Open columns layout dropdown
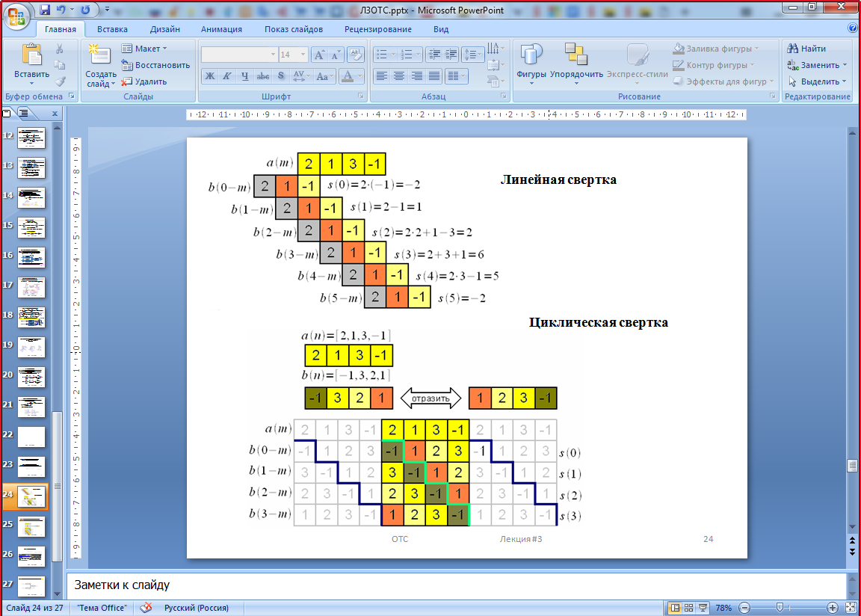Screen dimensions: 861x616 pyautogui.click(x=457, y=76)
